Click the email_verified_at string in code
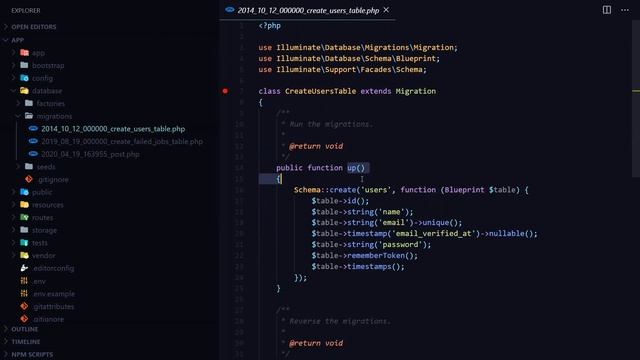 click(434, 233)
